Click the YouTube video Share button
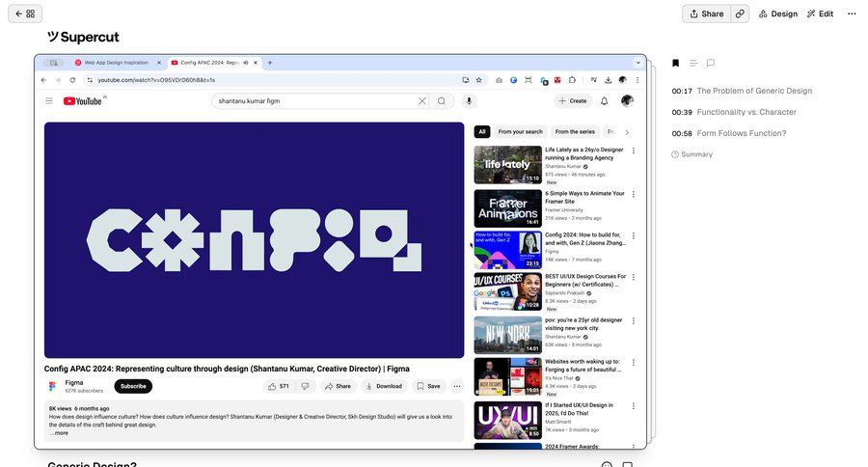 coord(338,386)
